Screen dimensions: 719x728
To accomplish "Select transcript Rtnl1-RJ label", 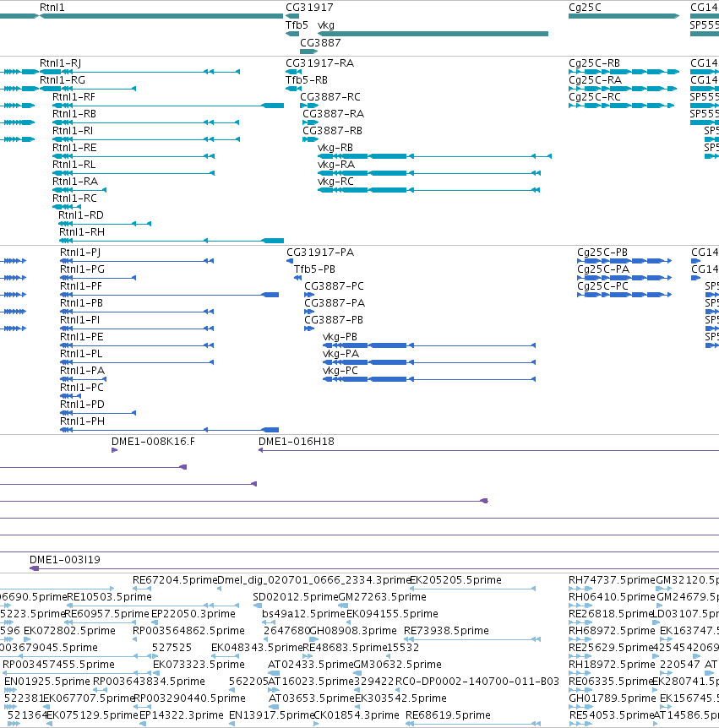I will pyautogui.click(x=60, y=63).
